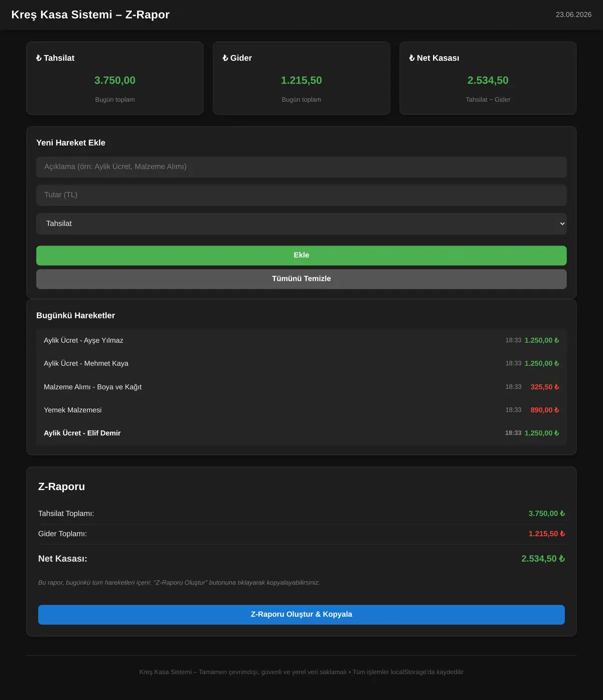Viewport: 603px width, 700px height.
Task: Click lira symbol on Yemek Malzemesi amount
Action: (556, 410)
